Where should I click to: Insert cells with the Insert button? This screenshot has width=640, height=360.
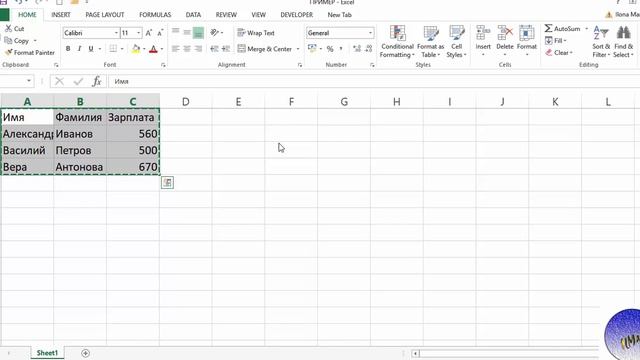point(483,41)
